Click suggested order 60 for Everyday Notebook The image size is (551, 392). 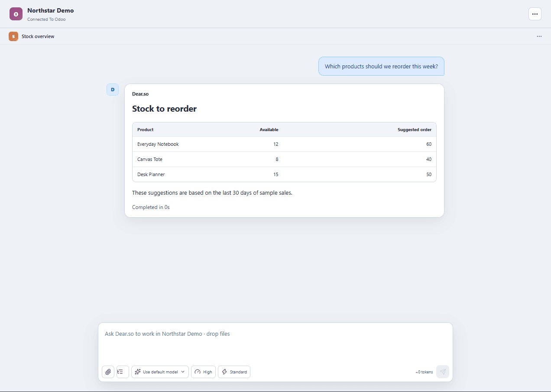click(429, 144)
